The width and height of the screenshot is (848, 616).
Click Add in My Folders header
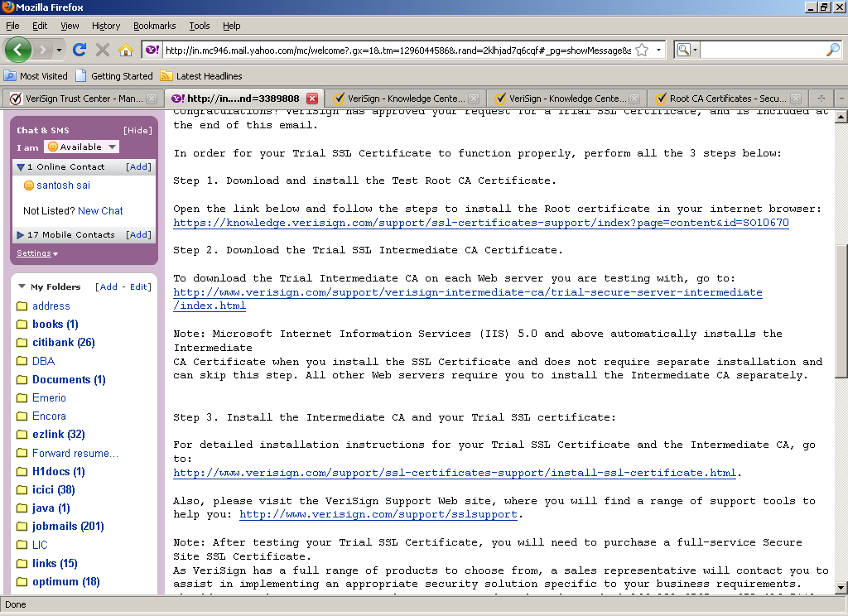coord(108,286)
